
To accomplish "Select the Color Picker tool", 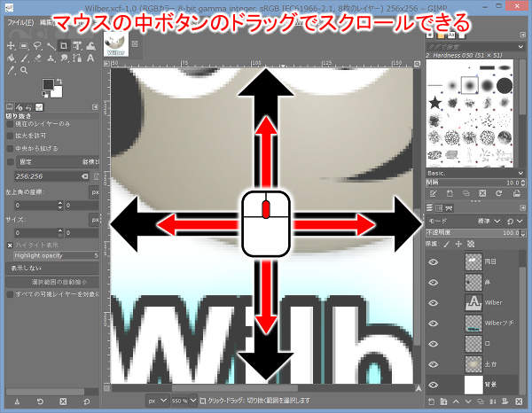I will (11, 71).
